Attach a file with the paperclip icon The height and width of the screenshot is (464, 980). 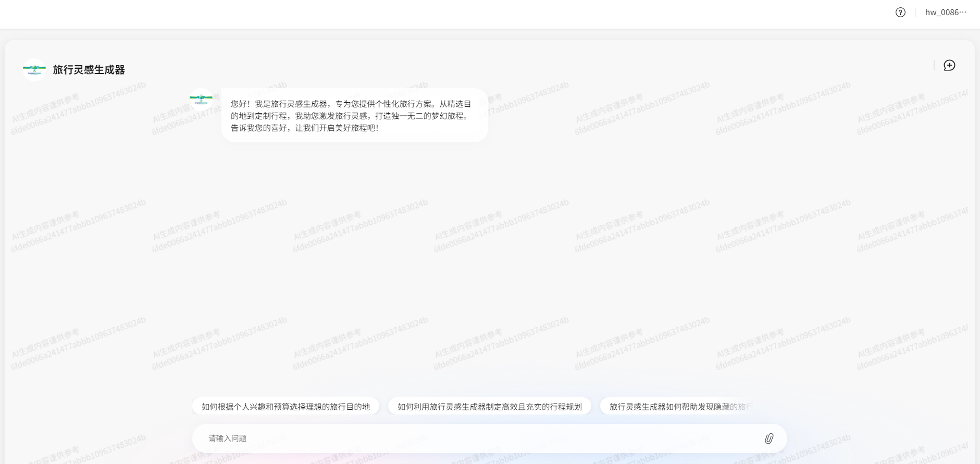click(x=769, y=438)
